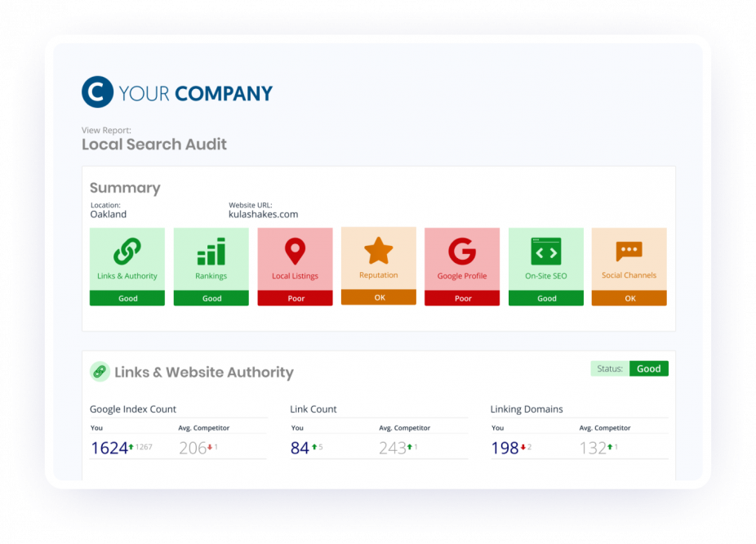Click the 206 competitor index value
The width and height of the screenshot is (756, 544).
(x=193, y=448)
